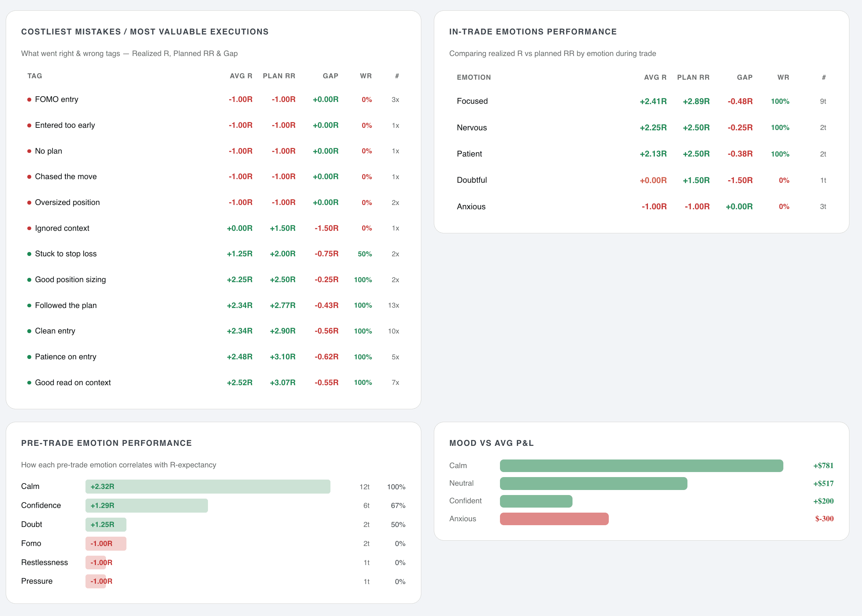Viewport: 862px width, 616px height.
Task: Click the red dot beside Ignored context
Action: tap(29, 228)
